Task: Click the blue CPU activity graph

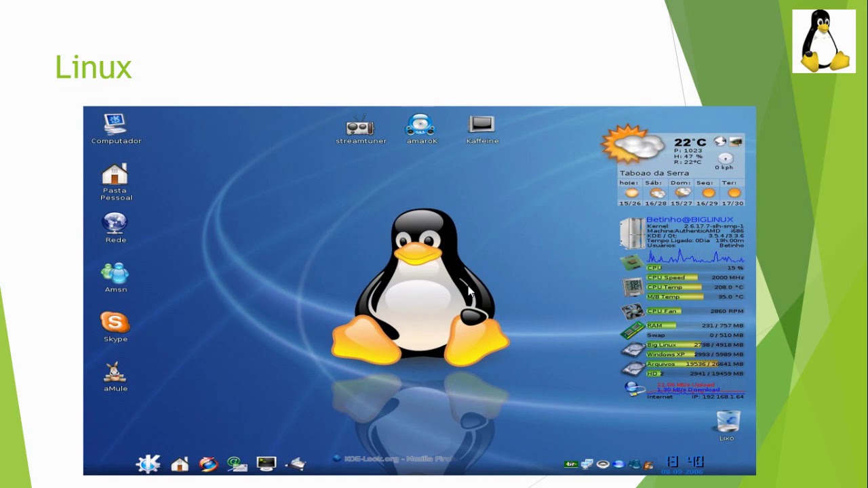Action: [x=695, y=257]
